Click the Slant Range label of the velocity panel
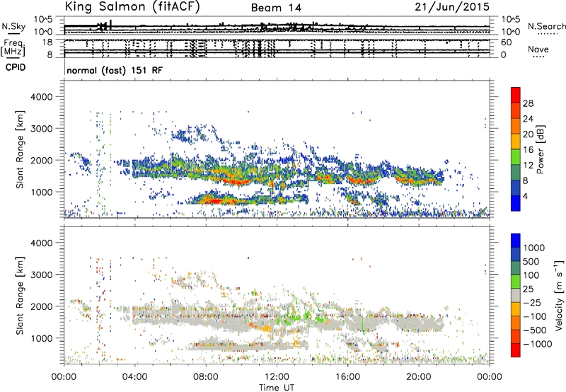Image resolution: width=566 pixels, height=392 pixels. click(x=20, y=295)
